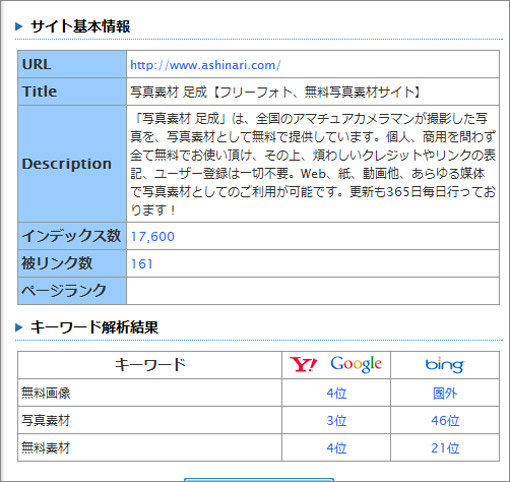Open the 圏外 Bing result for 無料画像

click(x=445, y=393)
